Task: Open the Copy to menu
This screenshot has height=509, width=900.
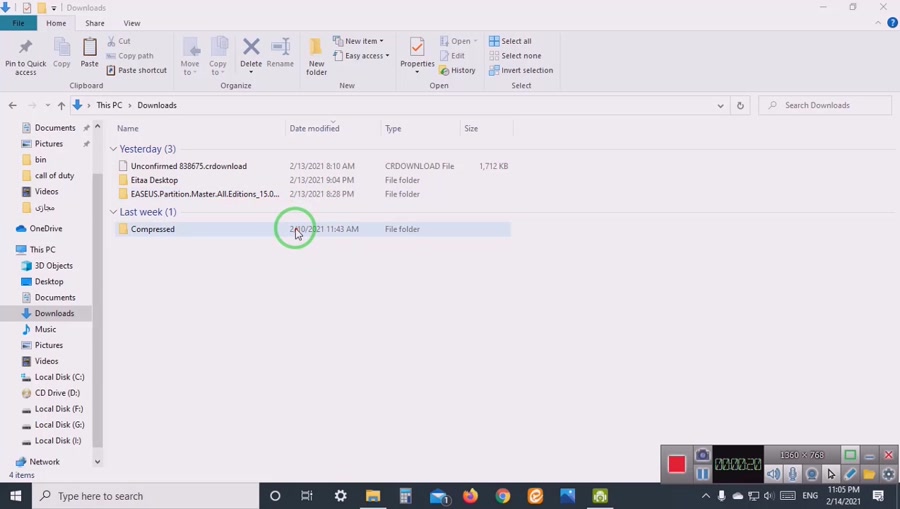Action: 218,56
